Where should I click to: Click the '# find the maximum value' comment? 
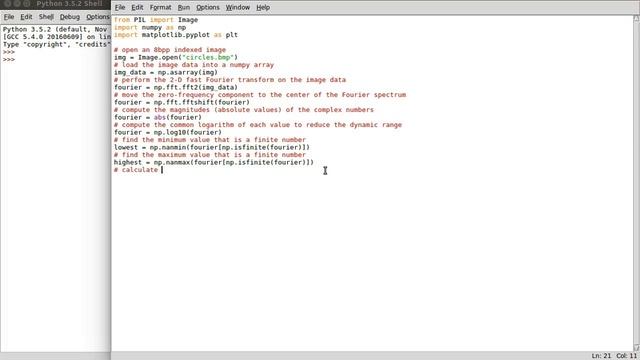click(x=210, y=155)
